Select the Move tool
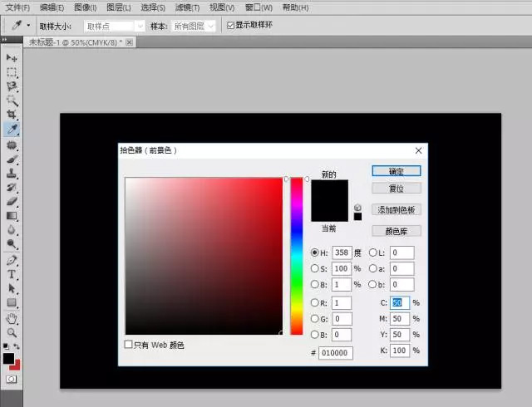The image size is (532, 407). coord(12,57)
